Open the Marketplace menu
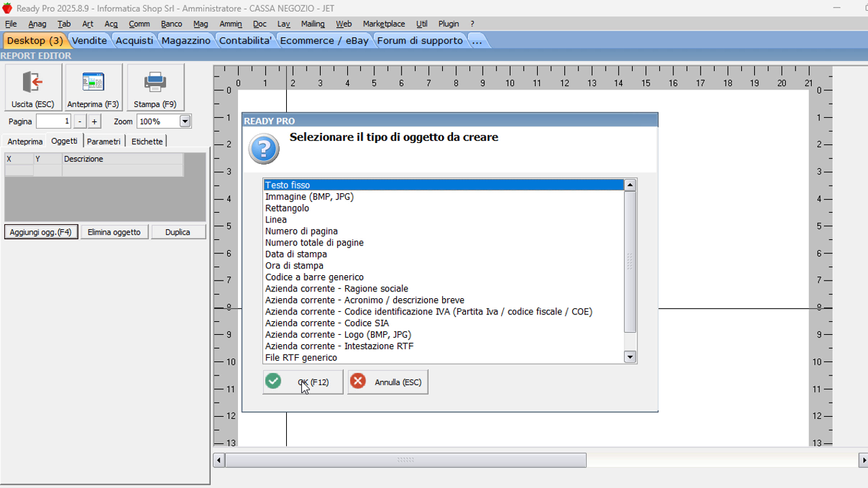 coord(383,24)
